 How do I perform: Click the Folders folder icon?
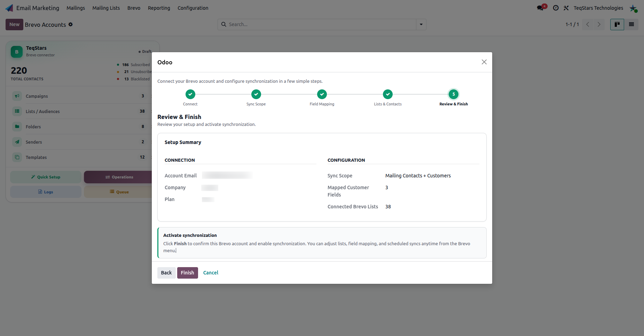(17, 127)
